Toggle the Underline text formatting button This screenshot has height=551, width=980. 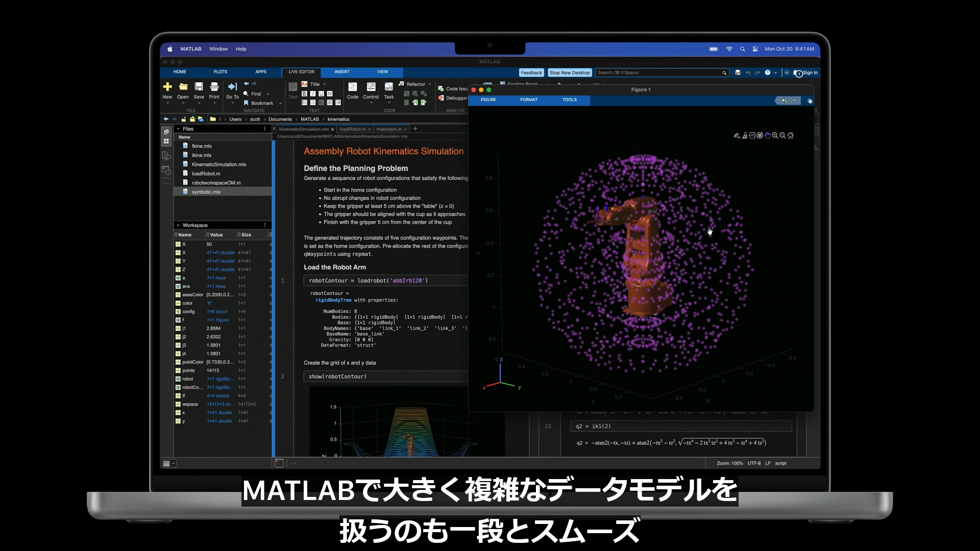pyautogui.click(x=321, y=94)
